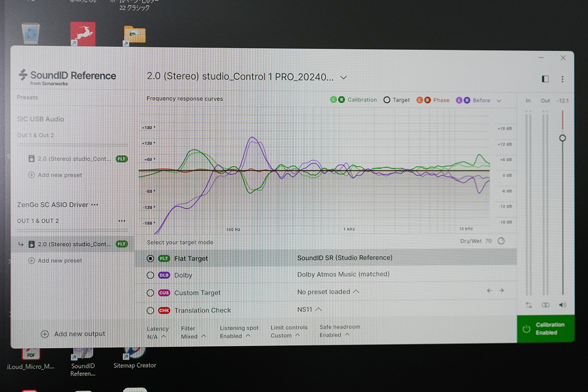588x392 pixels.
Task: Select the Dolby target mode radio button
Action: (x=150, y=275)
